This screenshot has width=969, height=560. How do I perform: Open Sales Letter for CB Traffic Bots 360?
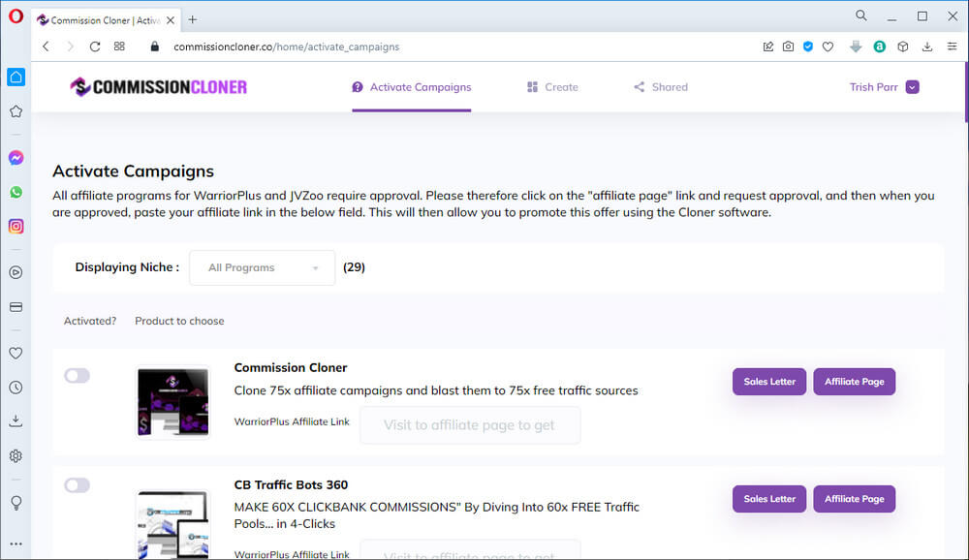pos(769,499)
